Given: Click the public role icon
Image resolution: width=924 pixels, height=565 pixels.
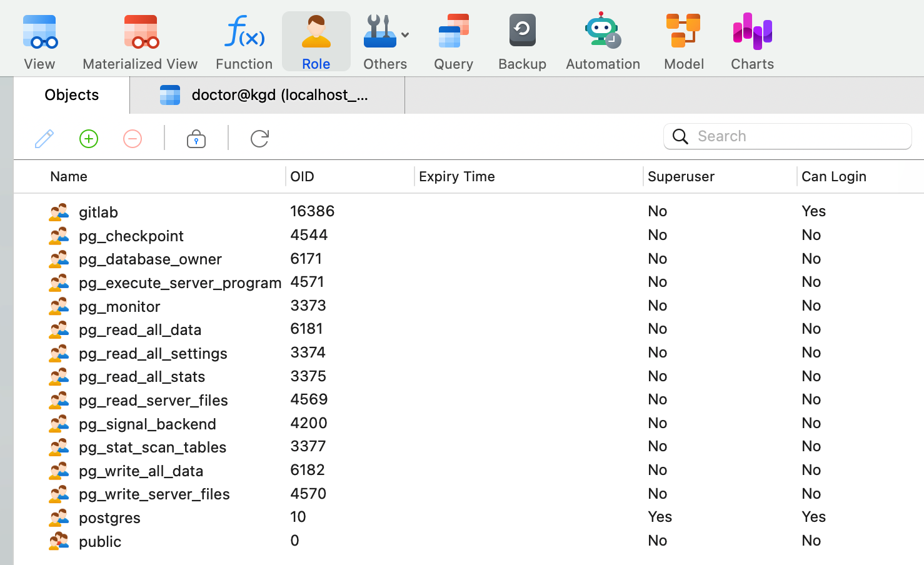Looking at the screenshot, I should (x=59, y=541).
